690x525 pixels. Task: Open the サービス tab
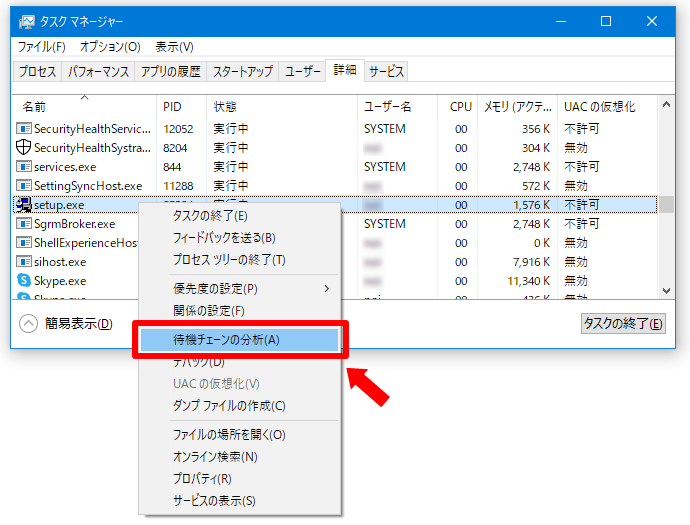[x=386, y=72]
